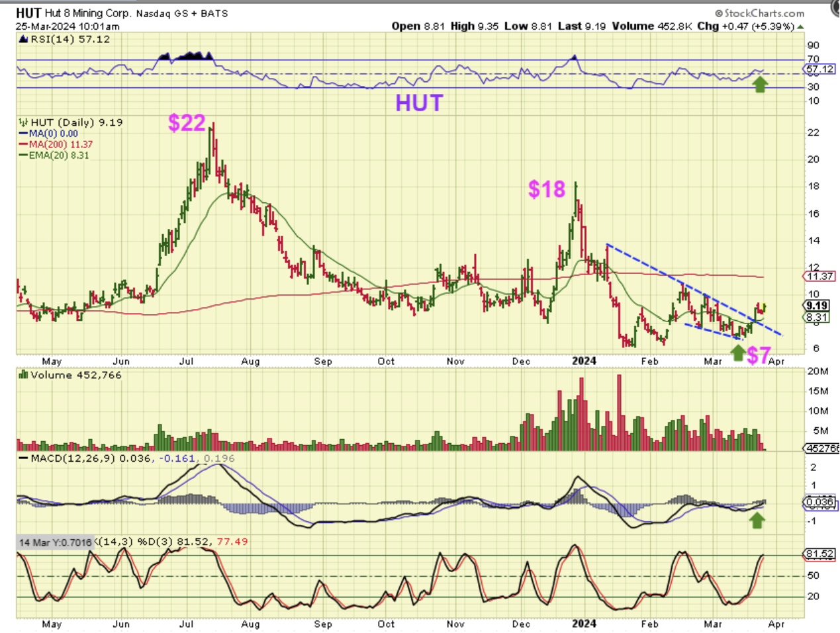Click the Last 9.19 quote value
840x633 pixels.
coord(582,26)
